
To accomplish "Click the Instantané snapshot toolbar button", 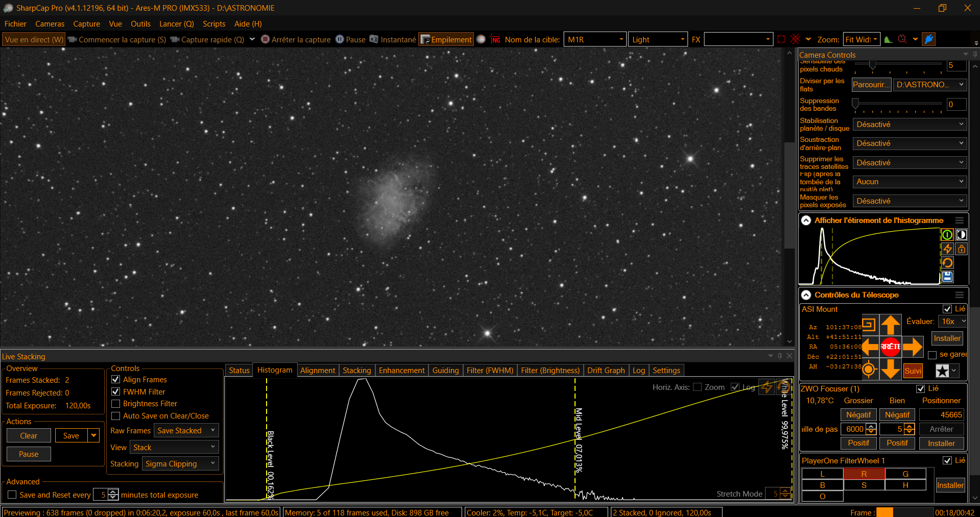I will [x=393, y=39].
